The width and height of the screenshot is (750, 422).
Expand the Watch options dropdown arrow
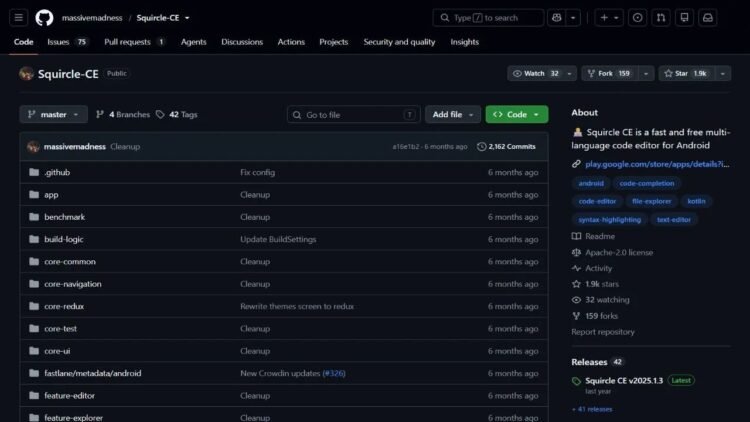tap(569, 74)
